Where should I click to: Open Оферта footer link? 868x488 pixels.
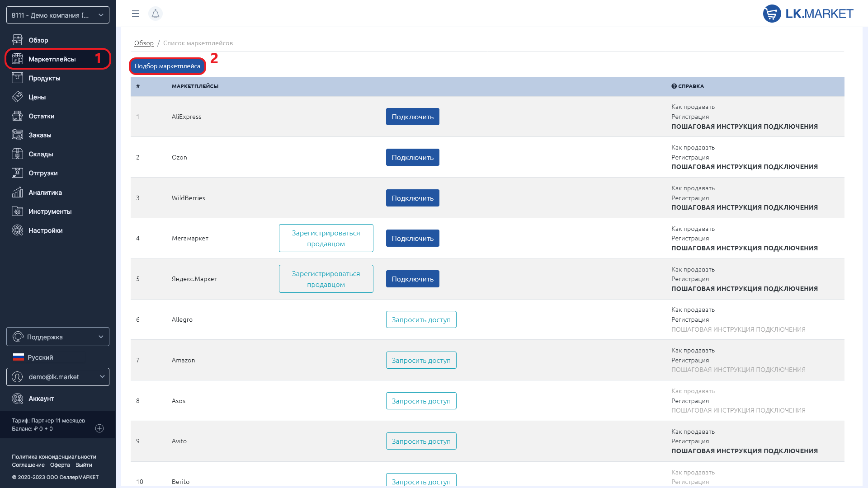point(60,465)
